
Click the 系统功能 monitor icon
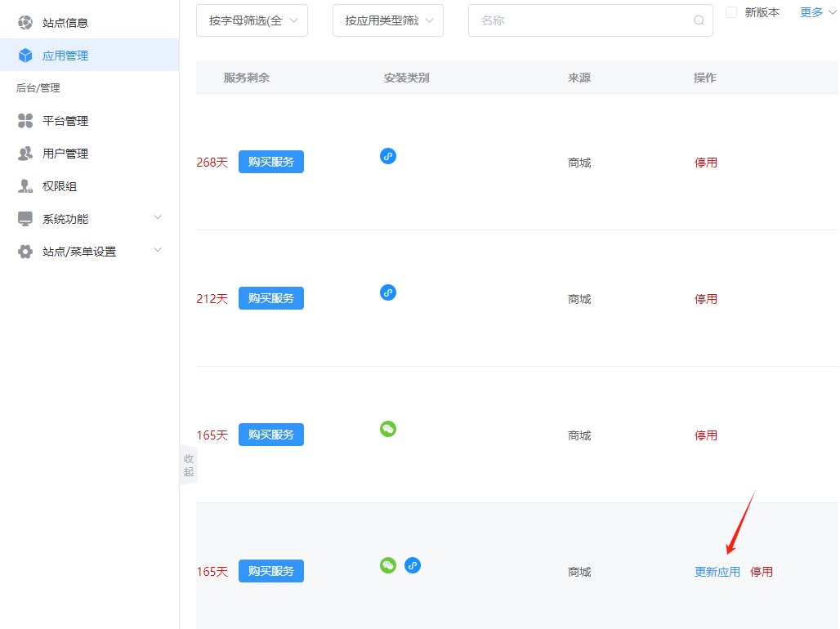pos(25,219)
